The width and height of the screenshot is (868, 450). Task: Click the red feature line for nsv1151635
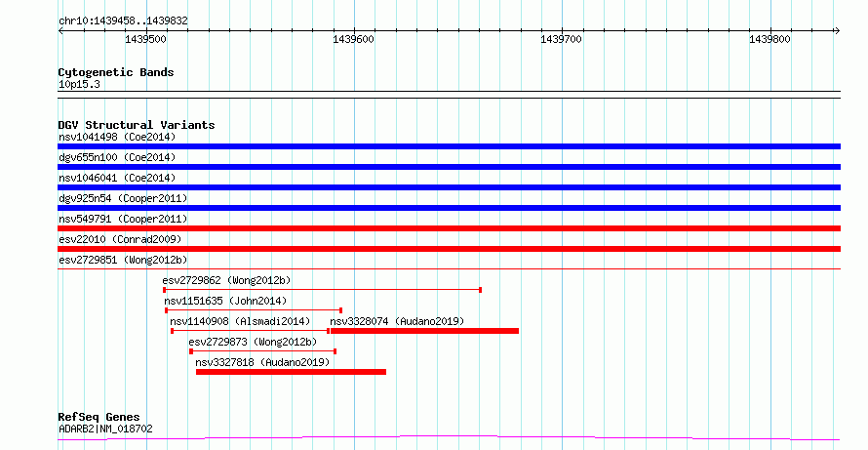coord(254,310)
